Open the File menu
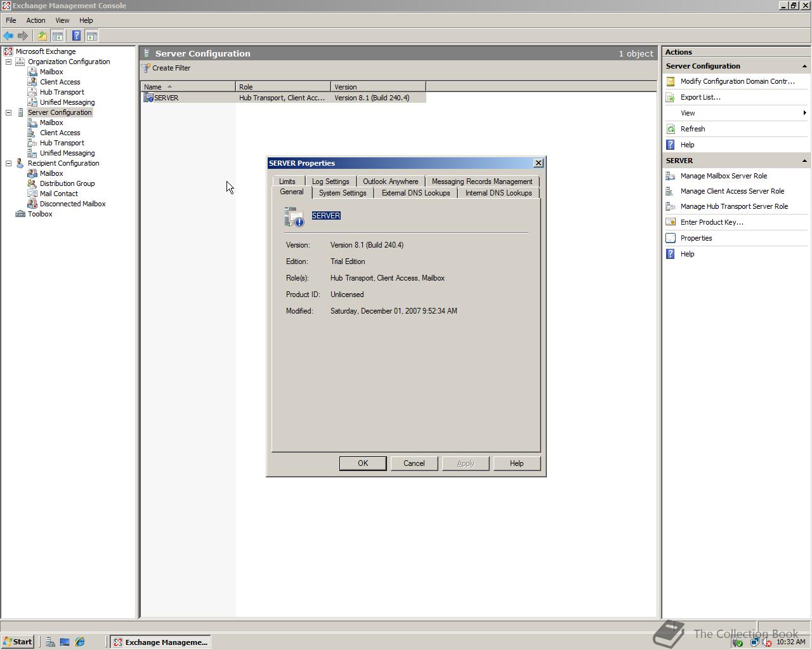The image size is (812, 650). (x=11, y=20)
